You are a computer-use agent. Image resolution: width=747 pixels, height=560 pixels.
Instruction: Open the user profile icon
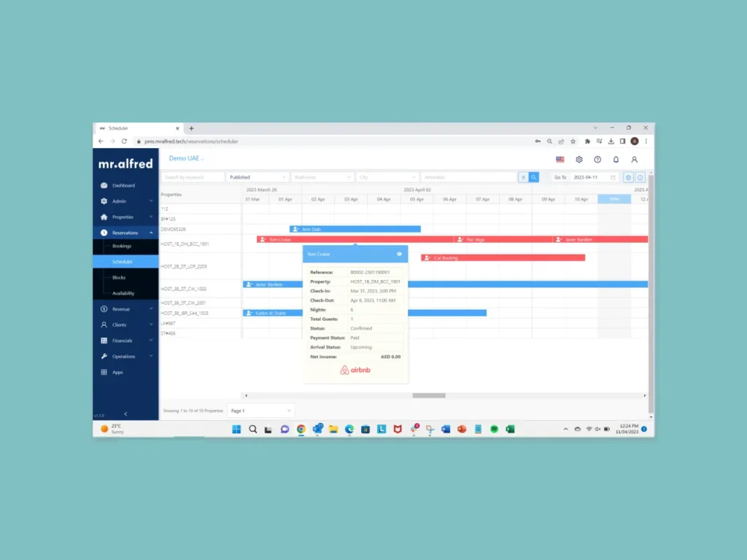[x=634, y=159]
